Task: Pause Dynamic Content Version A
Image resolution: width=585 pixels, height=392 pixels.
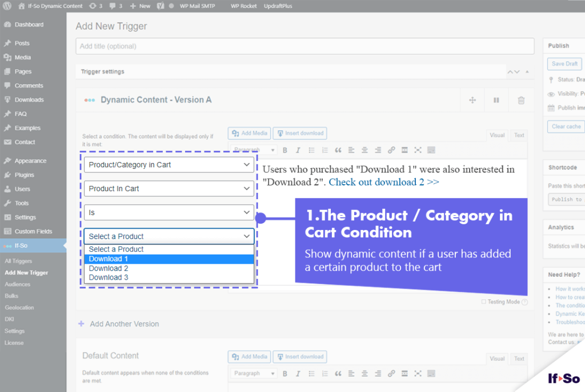Action: [x=496, y=100]
